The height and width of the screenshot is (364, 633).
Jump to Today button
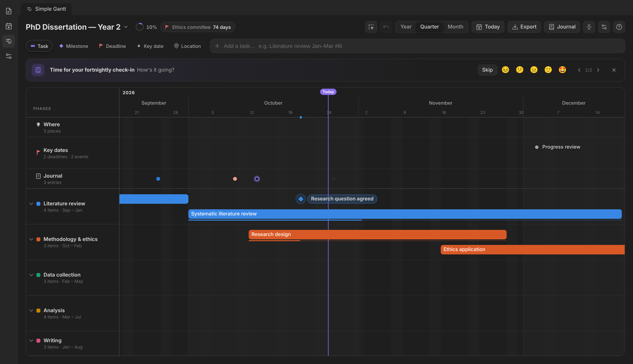click(488, 27)
